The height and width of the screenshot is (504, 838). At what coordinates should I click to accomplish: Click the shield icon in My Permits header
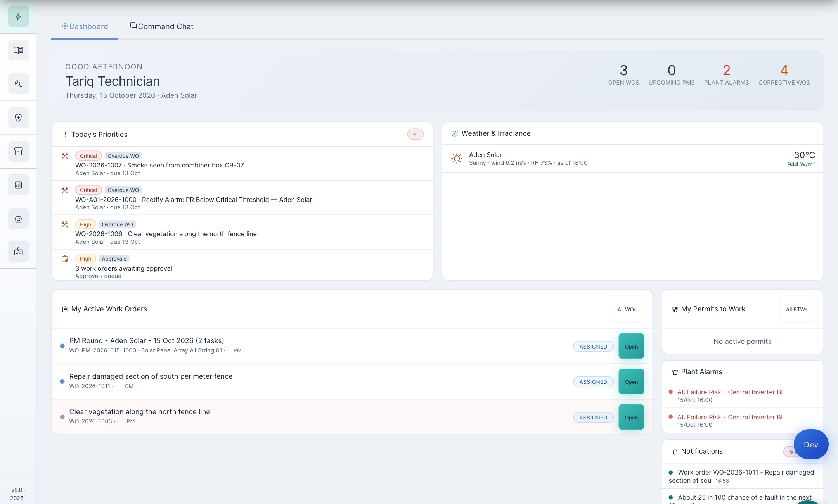tap(675, 309)
